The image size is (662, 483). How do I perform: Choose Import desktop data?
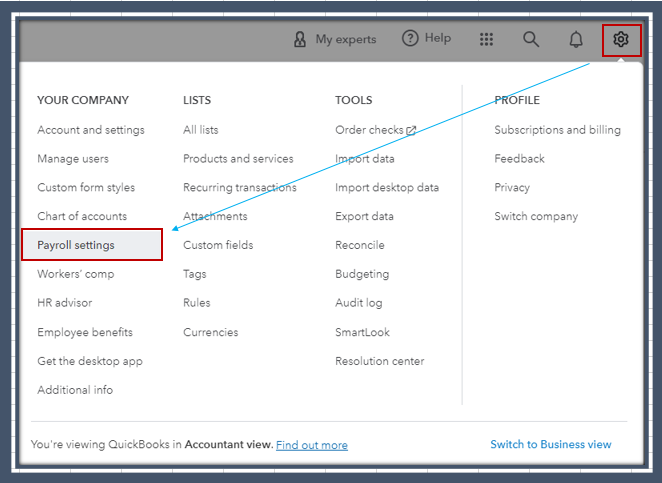(387, 187)
